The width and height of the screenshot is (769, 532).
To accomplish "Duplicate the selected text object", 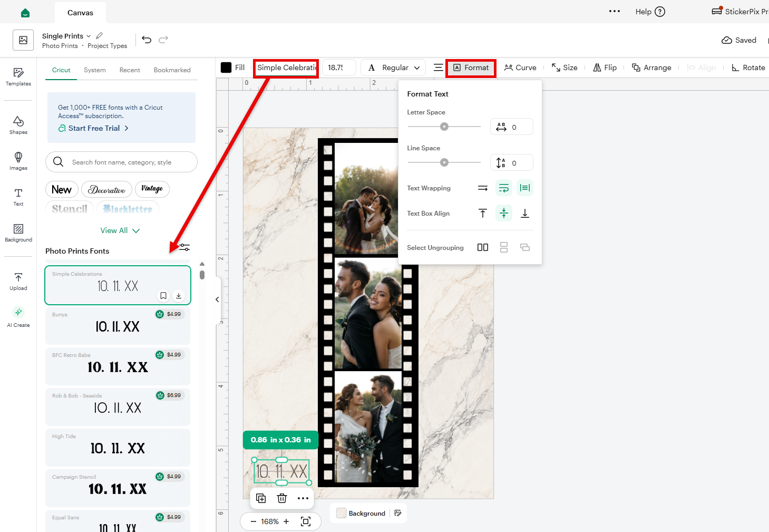I will 261,498.
